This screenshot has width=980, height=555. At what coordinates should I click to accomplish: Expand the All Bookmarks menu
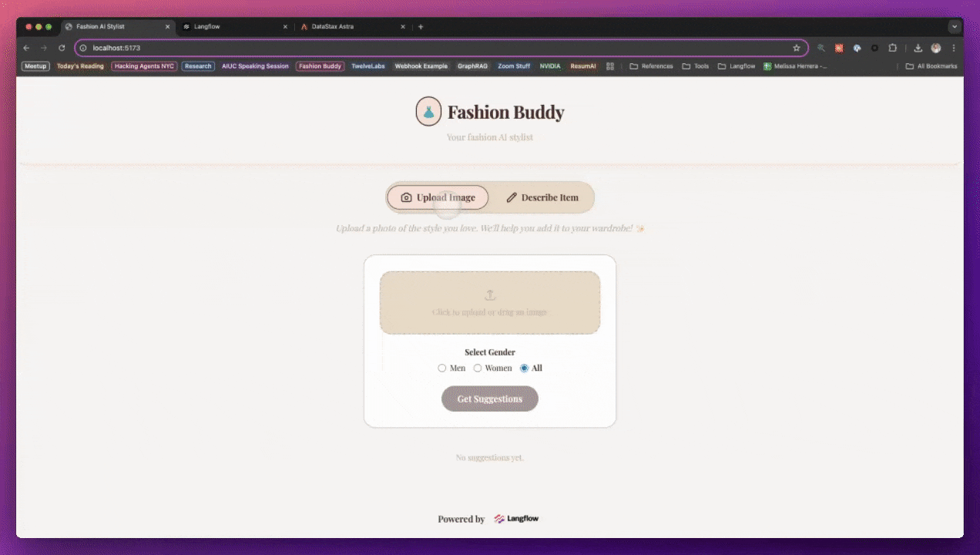click(x=931, y=66)
